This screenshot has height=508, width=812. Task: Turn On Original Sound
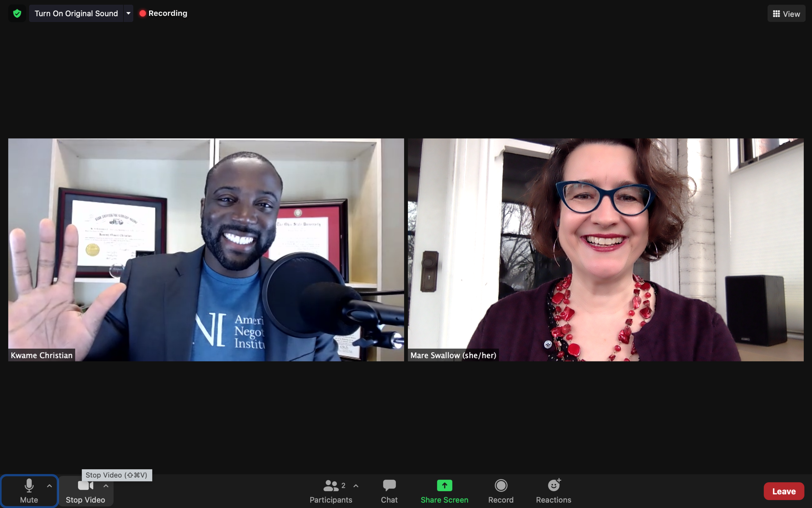pyautogui.click(x=76, y=13)
